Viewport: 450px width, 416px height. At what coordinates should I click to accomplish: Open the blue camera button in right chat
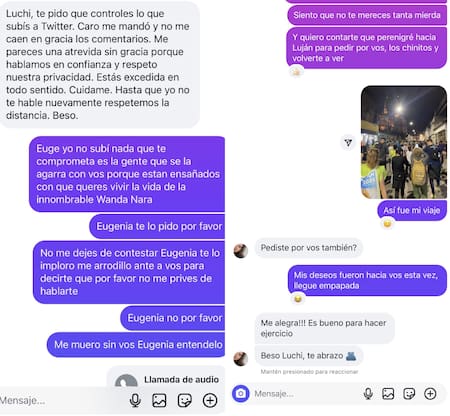pos(241,394)
